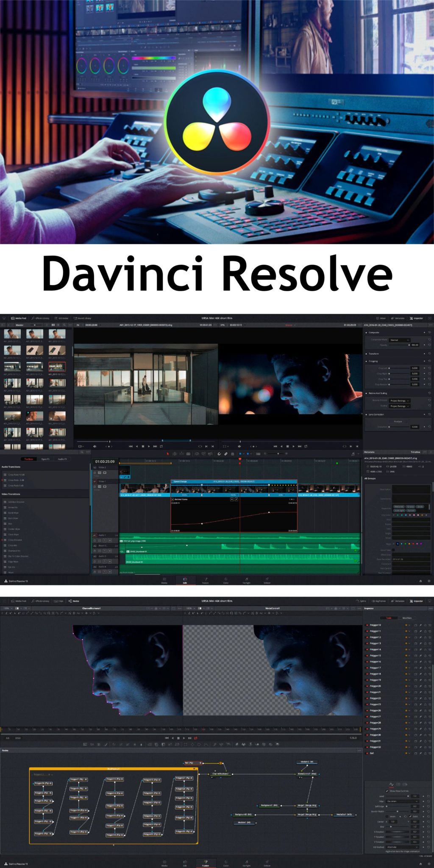
Task: Show the Mixer panel
Action: pyautogui.click(x=381, y=318)
